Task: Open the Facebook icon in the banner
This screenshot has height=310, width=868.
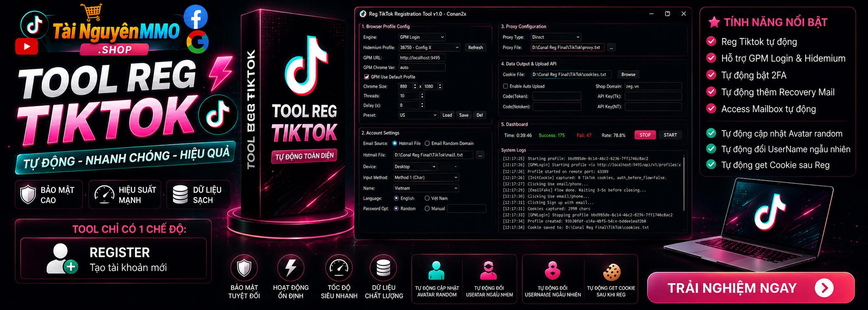Action: (196, 17)
